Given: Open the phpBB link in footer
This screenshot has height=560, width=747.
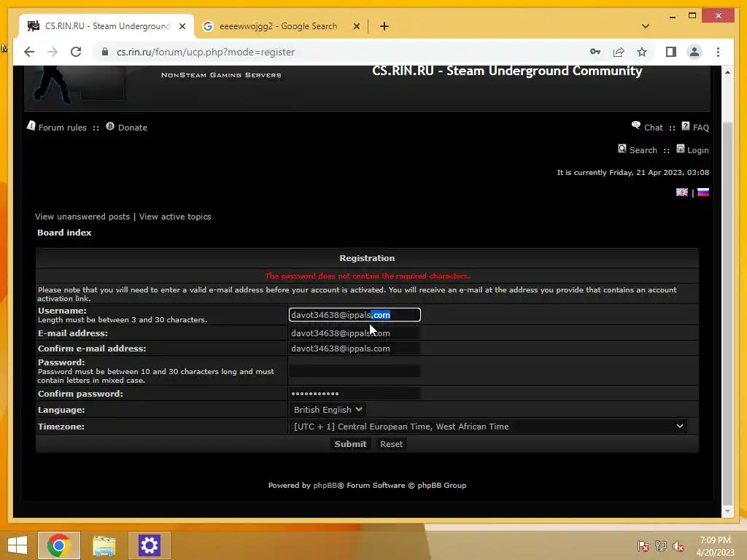Looking at the screenshot, I should 325,485.
